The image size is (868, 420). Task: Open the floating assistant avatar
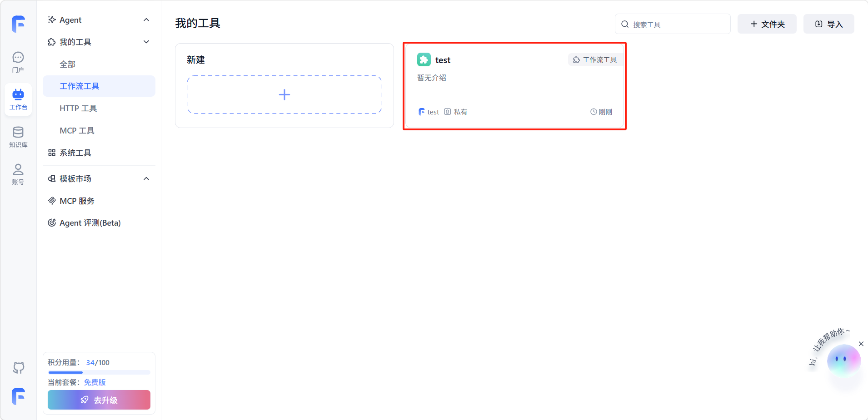coord(843,360)
